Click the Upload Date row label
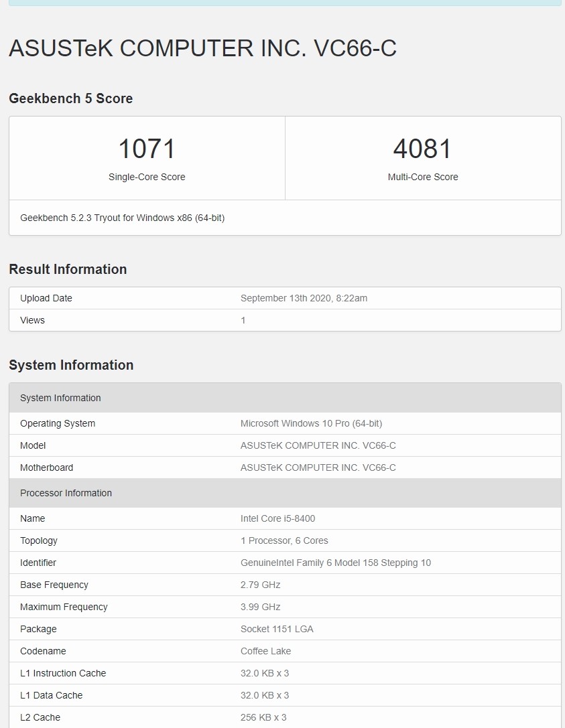The image size is (565, 728). click(46, 298)
